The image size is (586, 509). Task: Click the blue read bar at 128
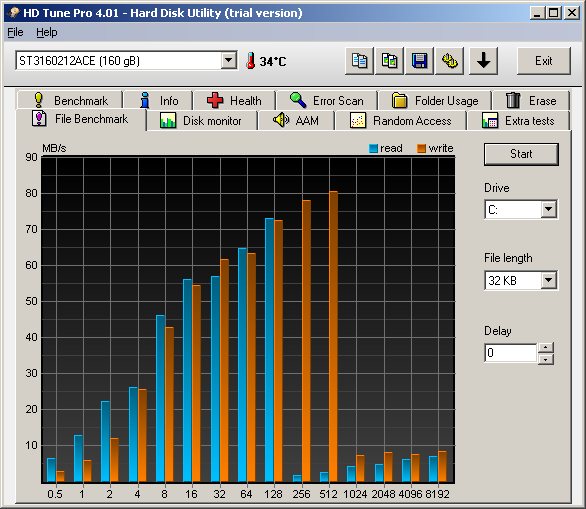point(269,350)
